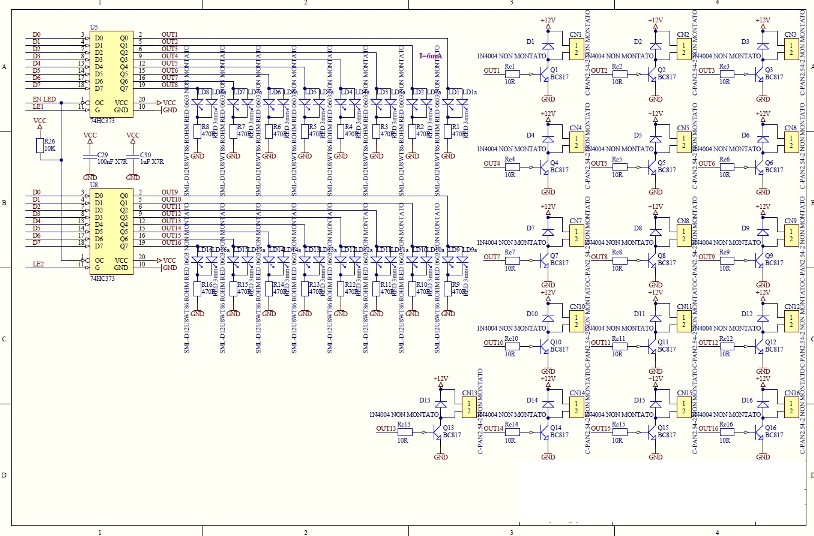
Task: Select resistor R8 470R
Action: [197, 131]
